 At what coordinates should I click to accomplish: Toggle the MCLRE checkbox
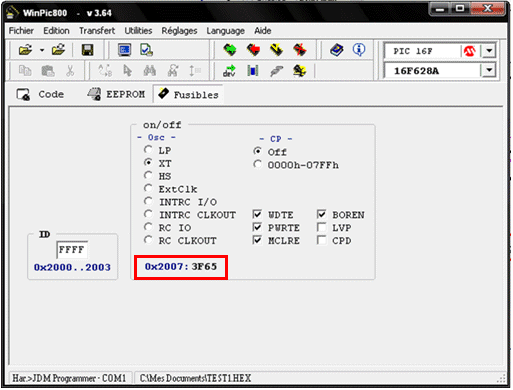click(257, 240)
